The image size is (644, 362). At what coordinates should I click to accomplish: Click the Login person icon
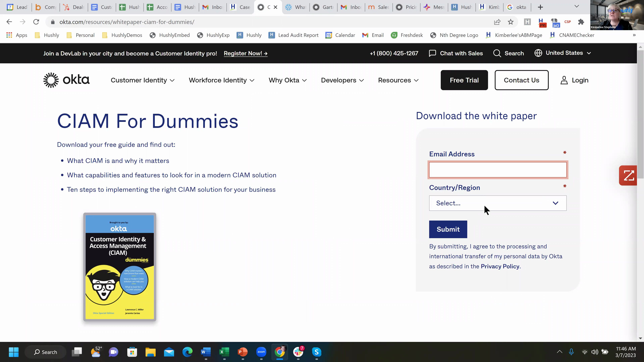564,80
